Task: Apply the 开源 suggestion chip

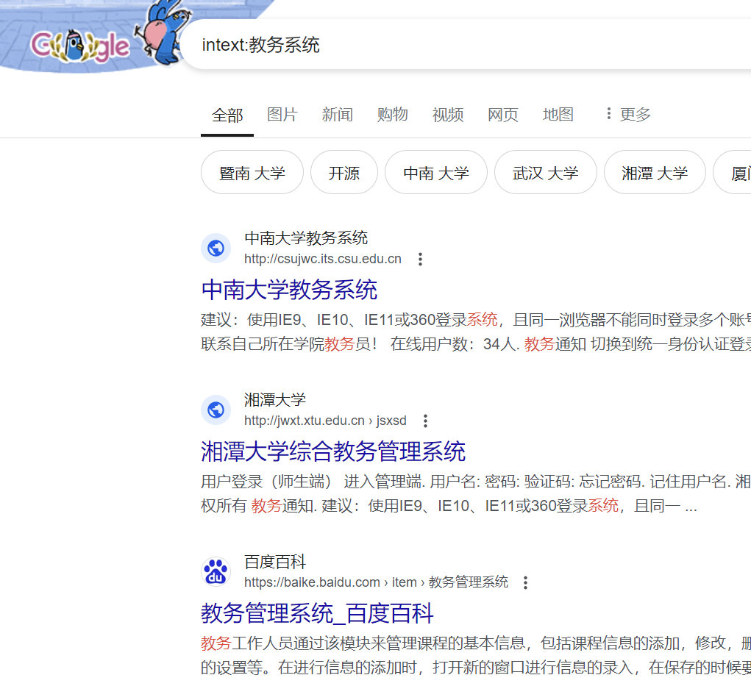Action: (344, 173)
